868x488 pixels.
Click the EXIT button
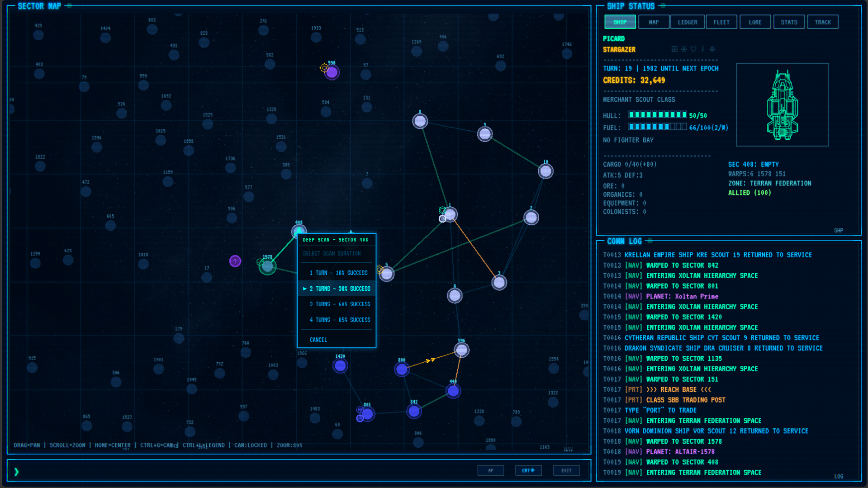coord(566,470)
